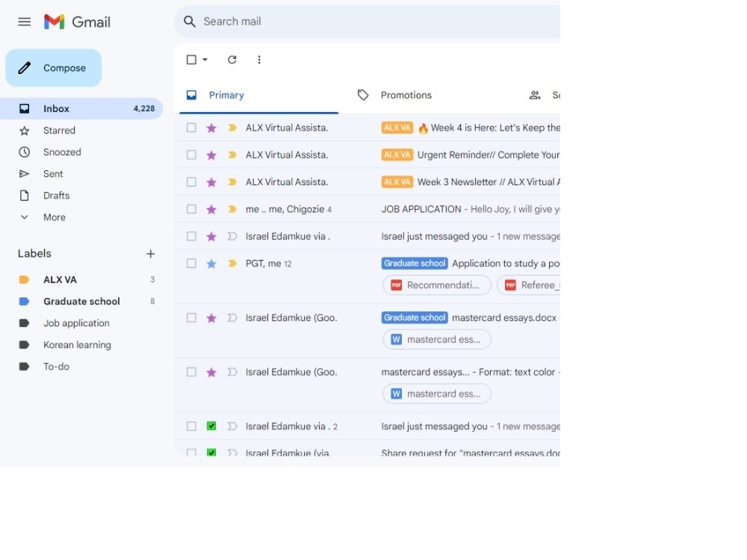Select the Israel Edamkue via . 2 checkbox
The height and width of the screenshot is (560, 747).
tap(191, 426)
